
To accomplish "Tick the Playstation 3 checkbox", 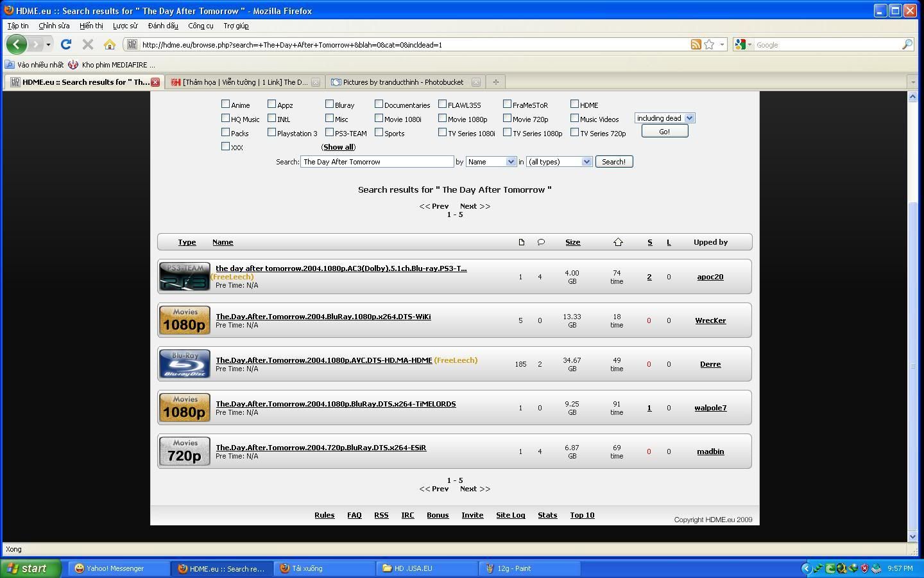I will pos(271,132).
